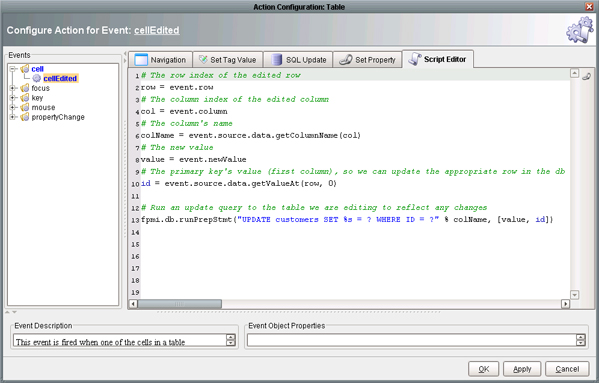The width and height of the screenshot is (599, 383).
Task: Click the link icon beside the script editor
Action: point(586,76)
